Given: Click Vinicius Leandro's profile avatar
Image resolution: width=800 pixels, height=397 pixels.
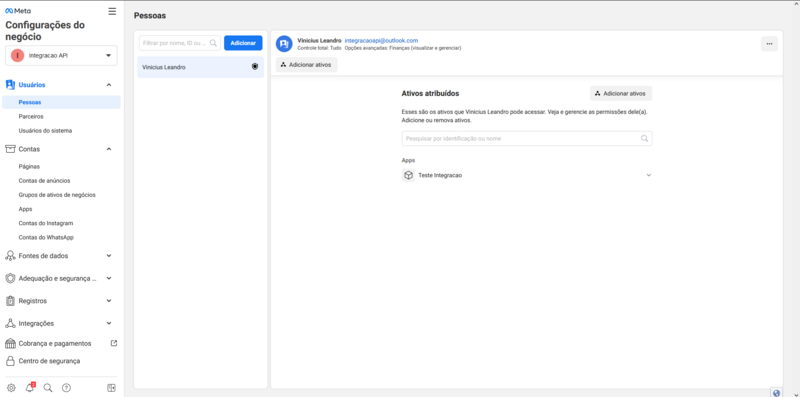Looking at the screenshot, I should coord(284,44).
